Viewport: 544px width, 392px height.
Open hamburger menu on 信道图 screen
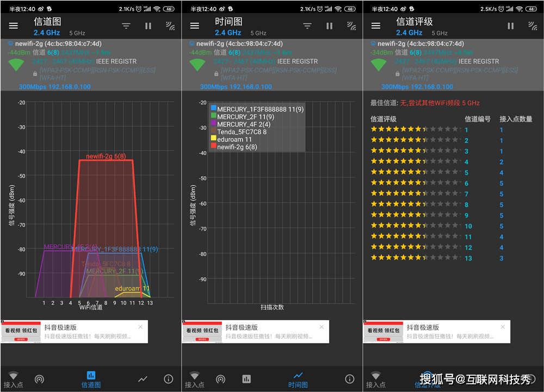(14, 26)
